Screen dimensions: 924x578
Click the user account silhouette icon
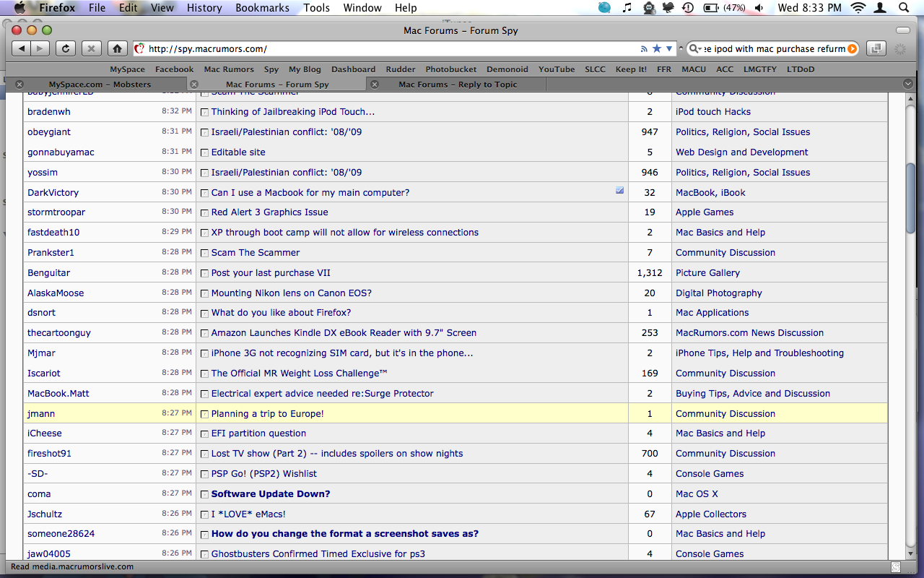coord(880,8)
